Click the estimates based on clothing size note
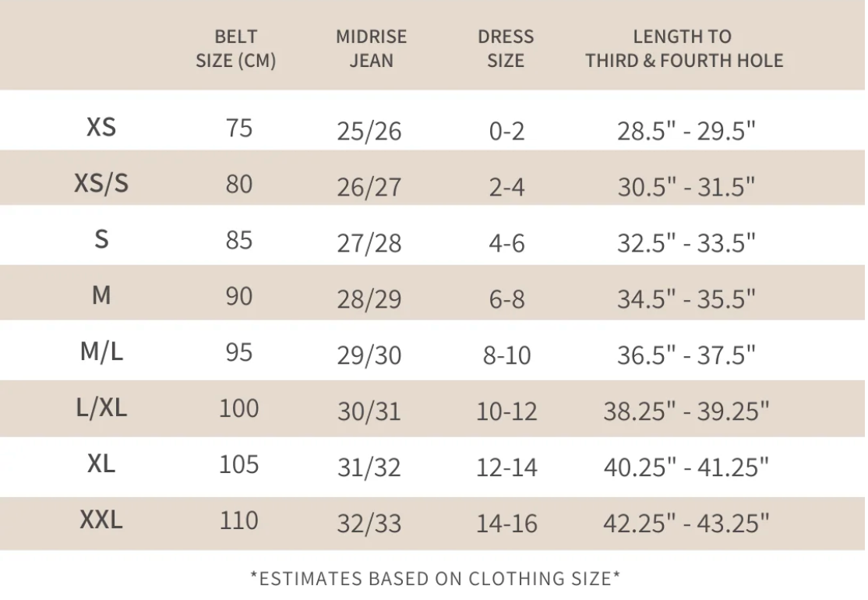The width and height of the screenshot is (868, 600). pos(435,578)
